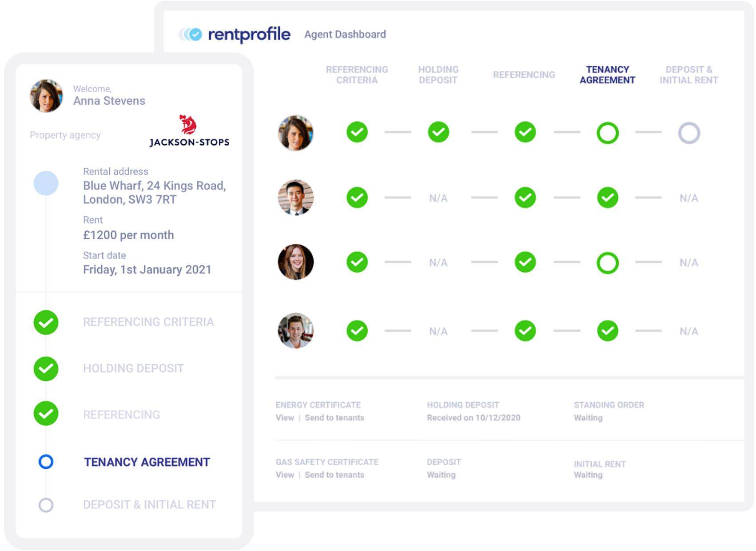Screen dimensions: 756x551
Task: Expand the Deposit & Initial Rent sidebar step
Action: pyautogui.click(x=149, y=504)
